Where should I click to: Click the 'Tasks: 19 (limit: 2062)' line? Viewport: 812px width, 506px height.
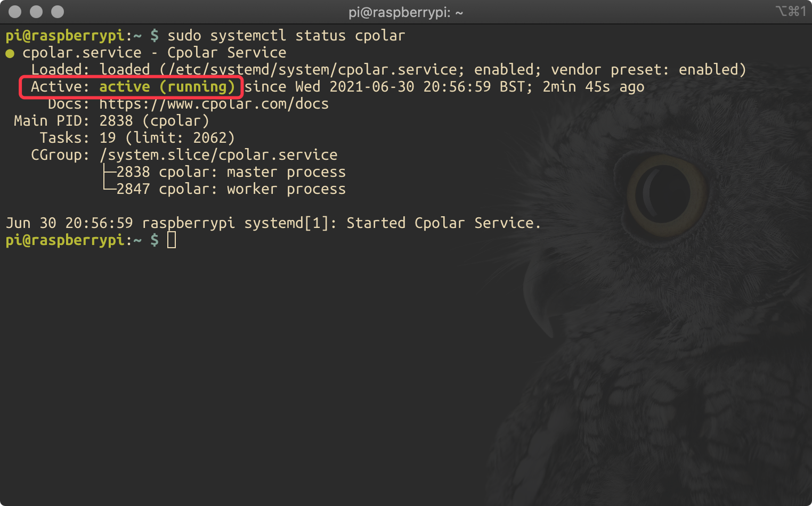point(137,138)
